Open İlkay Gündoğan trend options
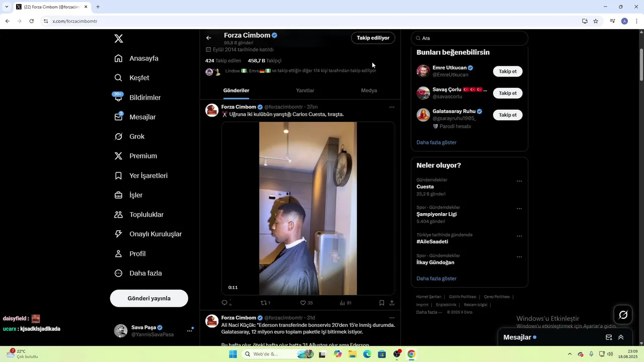This screenshot has width=644, height=362. tap(519, 257)
